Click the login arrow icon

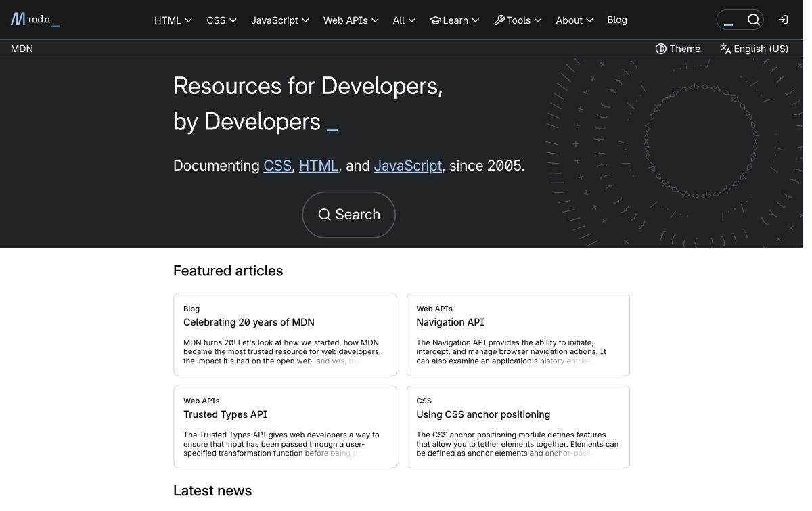[x=783, y=20]
